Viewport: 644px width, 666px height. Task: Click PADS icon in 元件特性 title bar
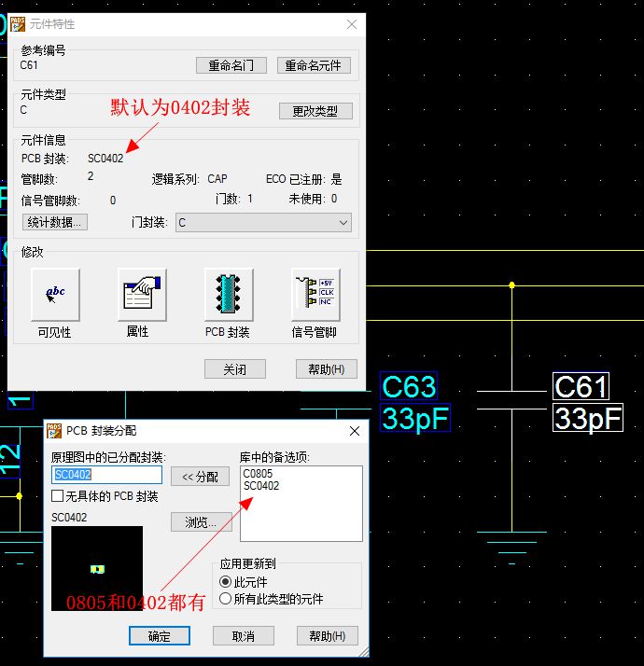point(18,24)
